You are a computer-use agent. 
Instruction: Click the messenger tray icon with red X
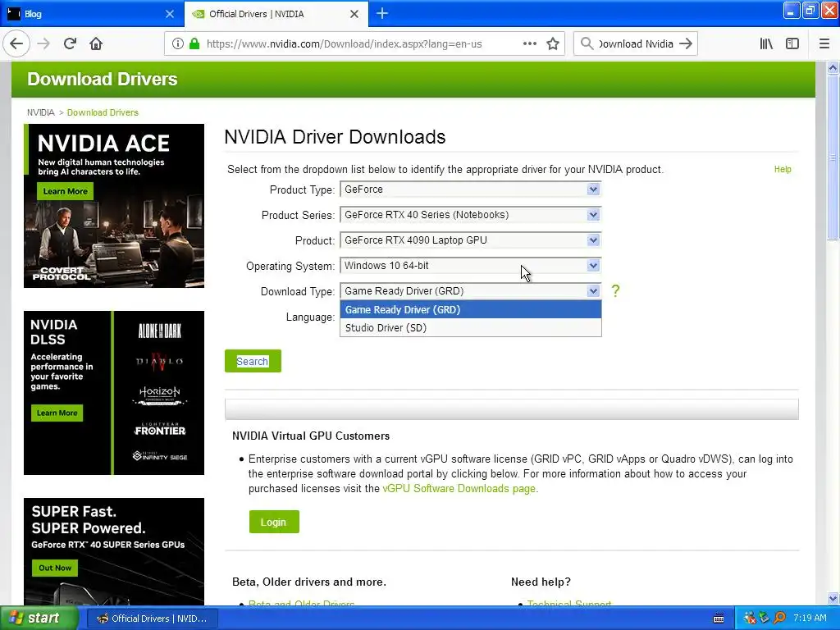click(750, 619)
